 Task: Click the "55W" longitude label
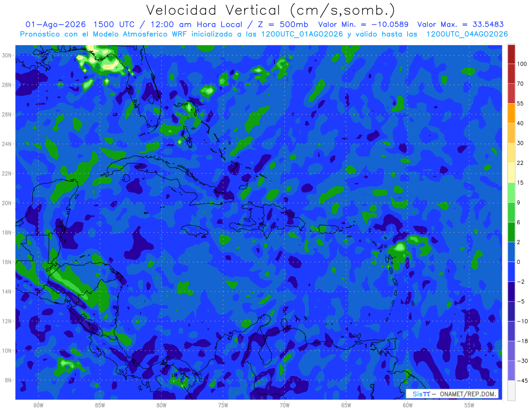469,405
